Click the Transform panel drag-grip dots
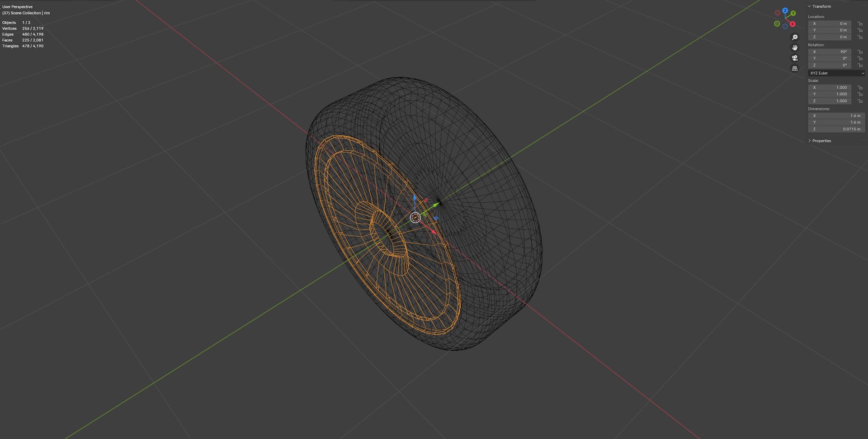Screen dimensions: 868x439 tap(864, 6)
